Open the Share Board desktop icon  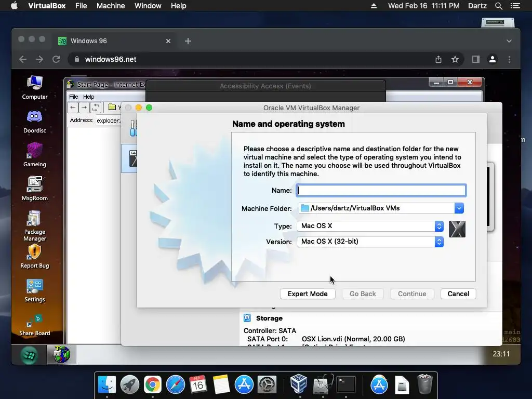[x=35, y=325]
